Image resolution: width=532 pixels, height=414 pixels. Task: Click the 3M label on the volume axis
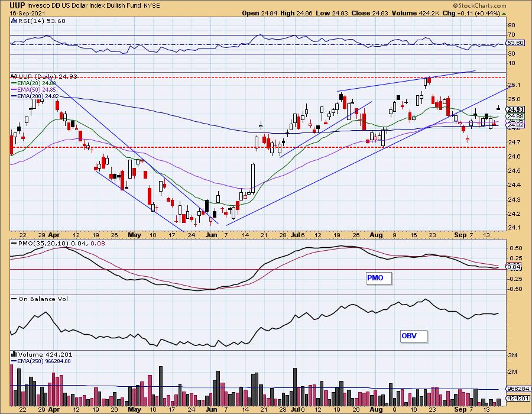(x=512, y=355)
